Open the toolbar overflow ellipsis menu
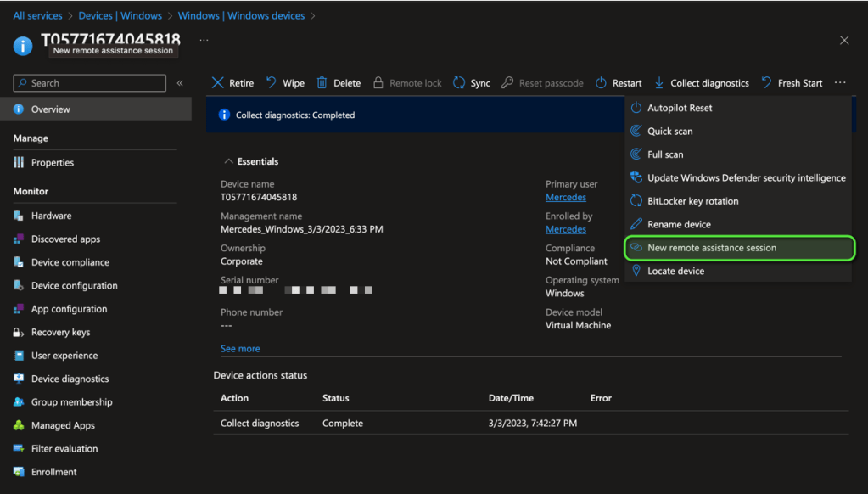This screenshot has width=868, height=494. pyautogui.click(x=839, y=83)
